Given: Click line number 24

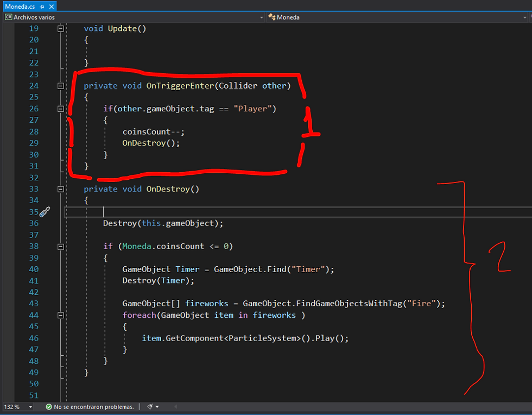Looking at the screenshot, I should (x=34, y=86).
